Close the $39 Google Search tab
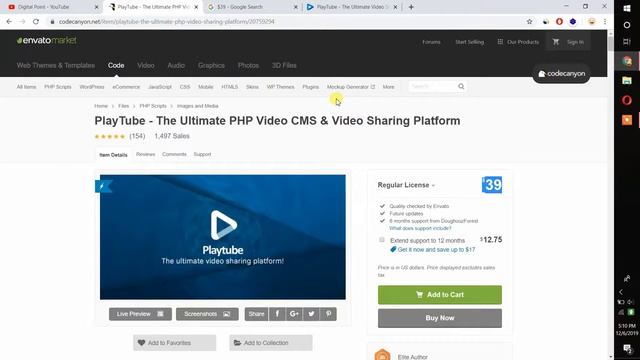The image size is (640, 360). point(296,7)
